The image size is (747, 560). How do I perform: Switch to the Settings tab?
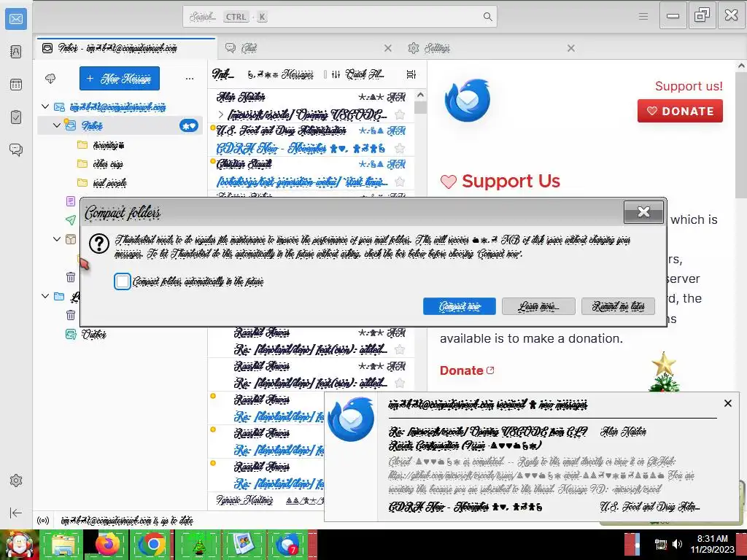(491, 48)
